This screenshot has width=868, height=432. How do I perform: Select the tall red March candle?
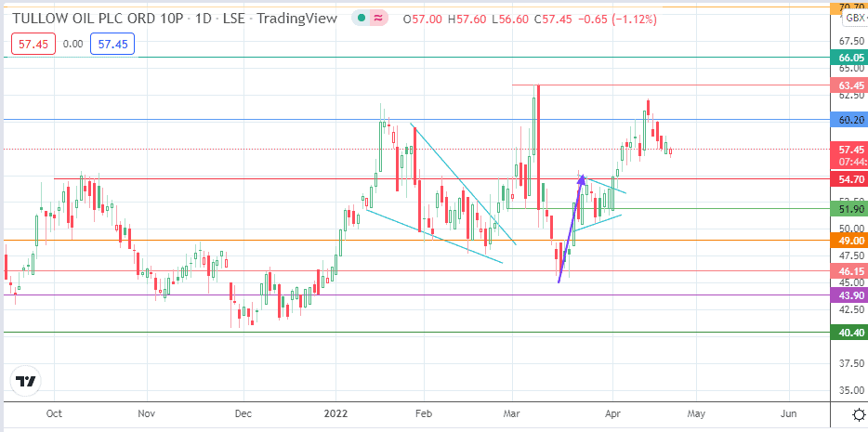(539, 147)
